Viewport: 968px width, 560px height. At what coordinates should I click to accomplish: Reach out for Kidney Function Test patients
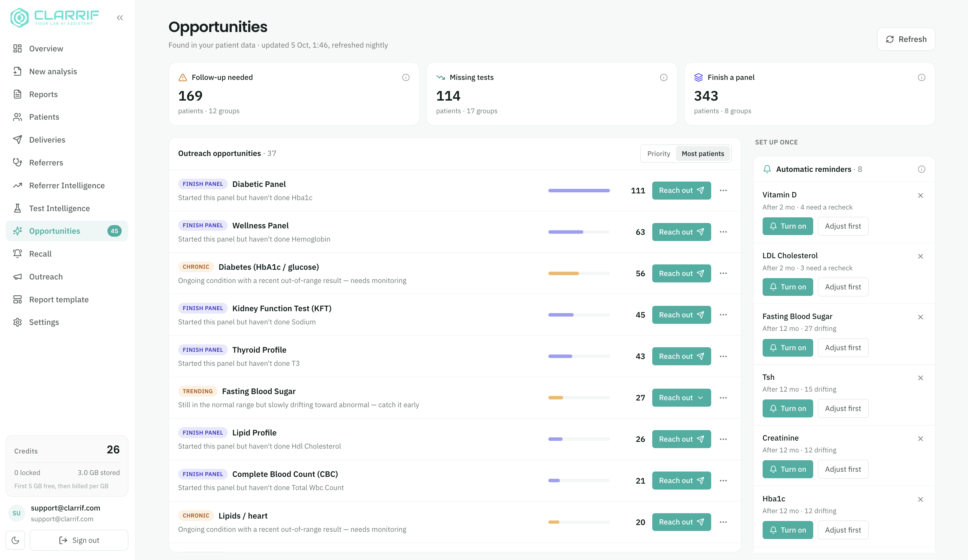(x=681, y=315)
